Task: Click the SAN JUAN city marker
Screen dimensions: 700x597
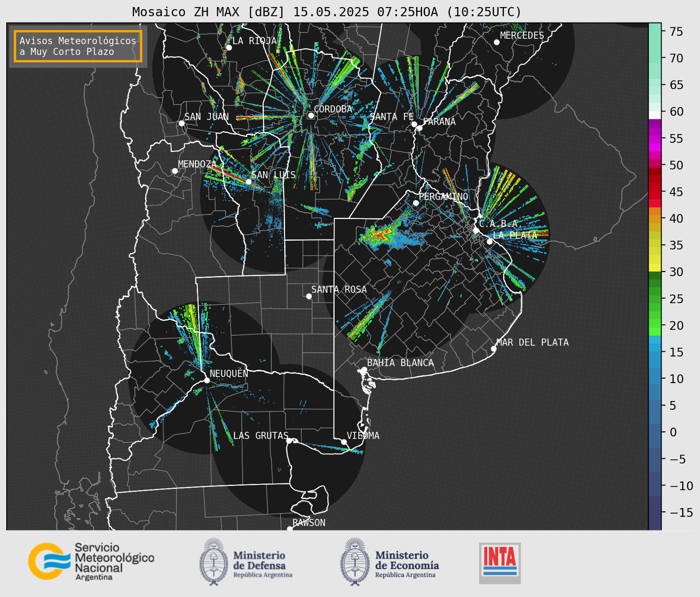Action: click(181, 123)
